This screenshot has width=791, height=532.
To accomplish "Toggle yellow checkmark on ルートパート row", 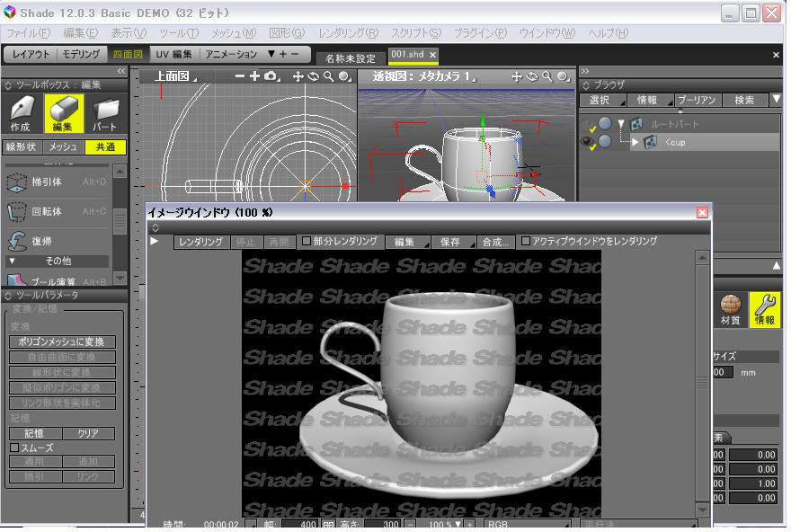I will click(592, 129).
